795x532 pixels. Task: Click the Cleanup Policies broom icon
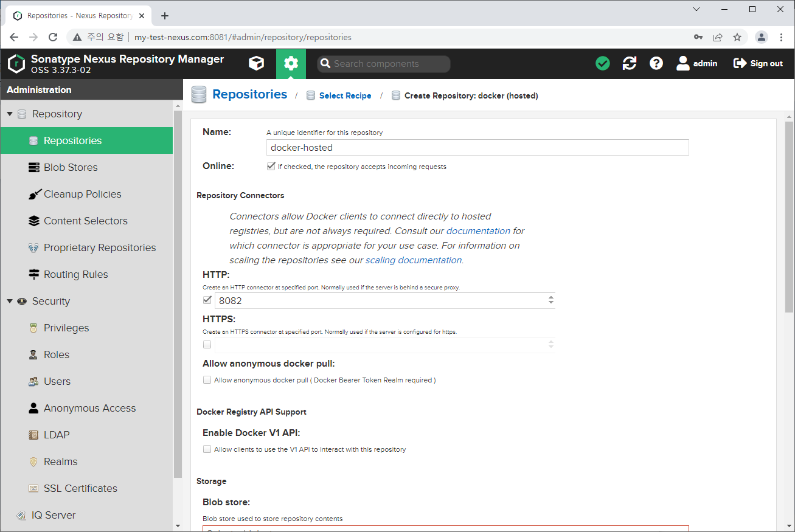click(34, 194)
